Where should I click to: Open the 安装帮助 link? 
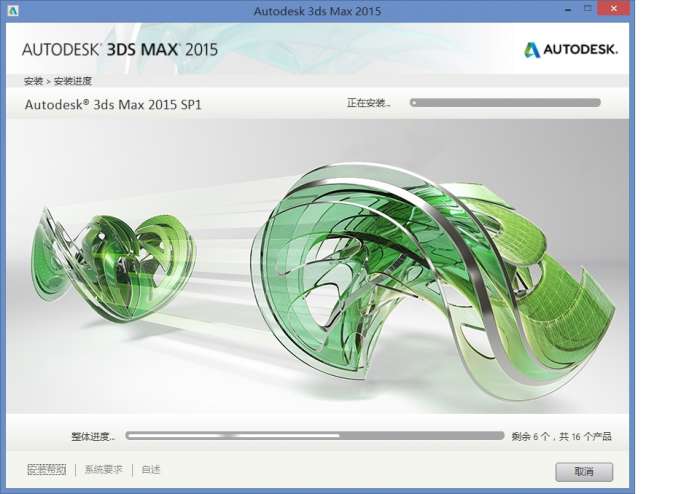47,469
